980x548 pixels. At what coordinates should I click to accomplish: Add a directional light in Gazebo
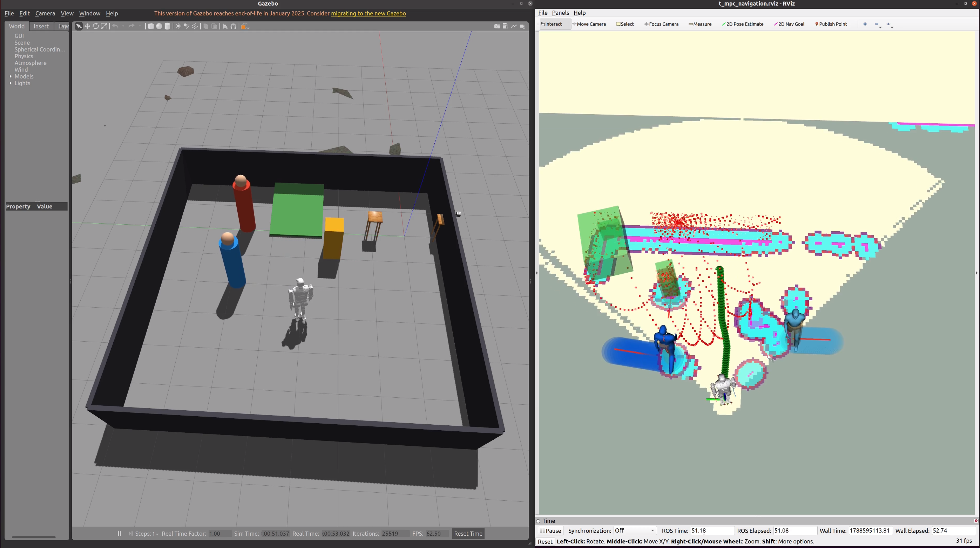click(195, 26)
